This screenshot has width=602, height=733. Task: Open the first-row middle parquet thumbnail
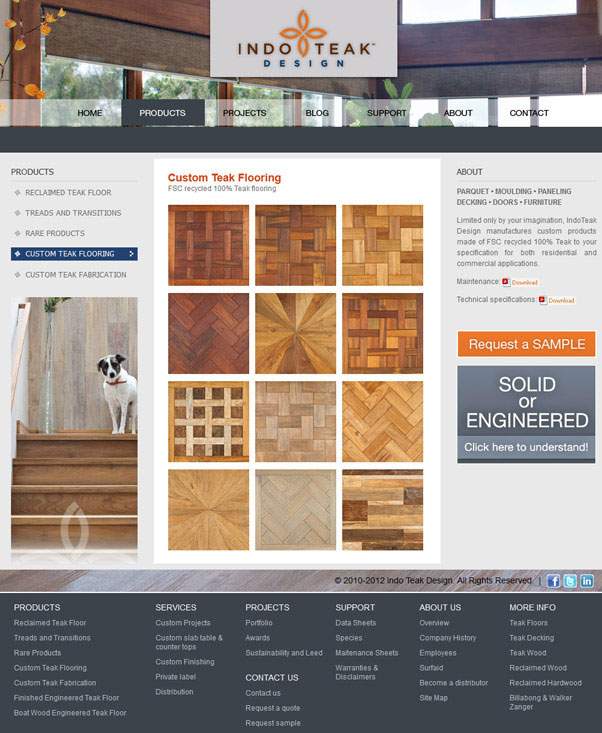(x=295, y=245)
